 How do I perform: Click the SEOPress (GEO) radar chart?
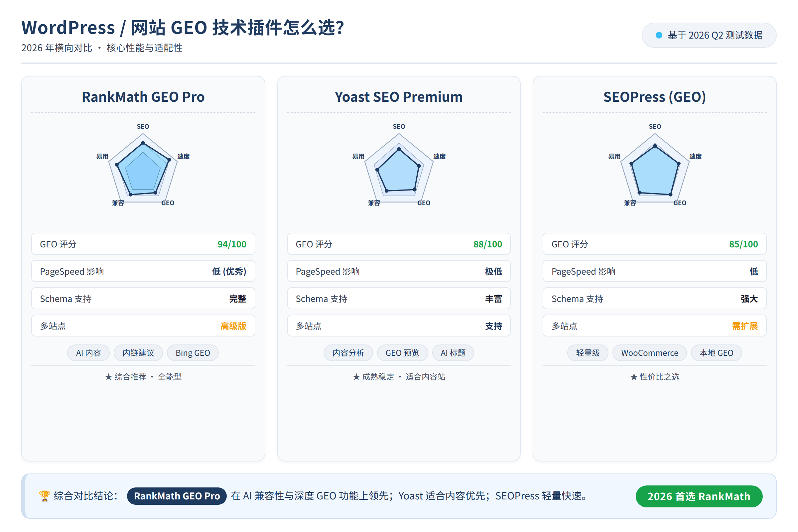tap(655, 166)
